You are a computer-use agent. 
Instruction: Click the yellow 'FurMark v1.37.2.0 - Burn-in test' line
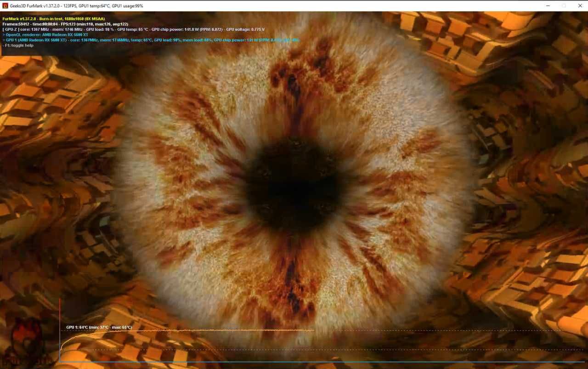tap(54, 19)
